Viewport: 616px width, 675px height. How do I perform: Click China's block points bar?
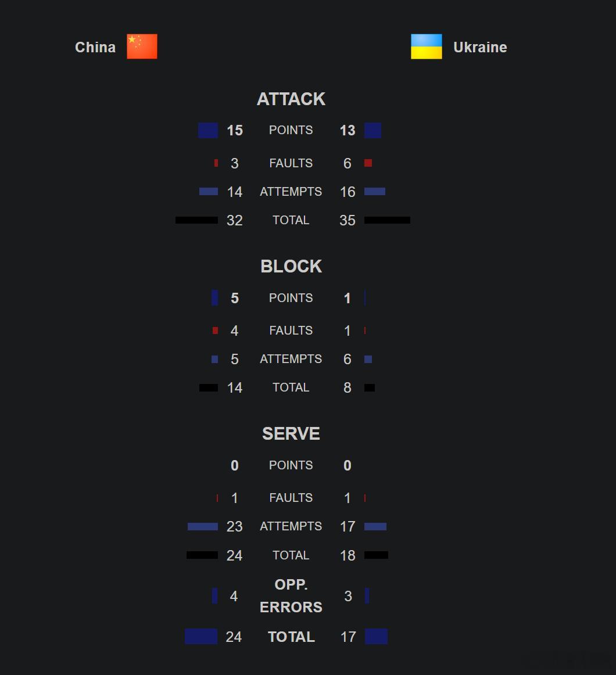pyautogui.click(x=214, y=298)
